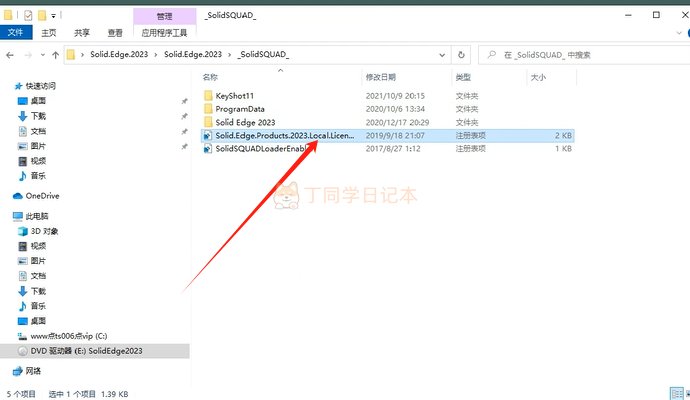The height and width of the screenshot is (400, 690).
Task: Click the 管理 contextual tab
Action: point(164,16)
